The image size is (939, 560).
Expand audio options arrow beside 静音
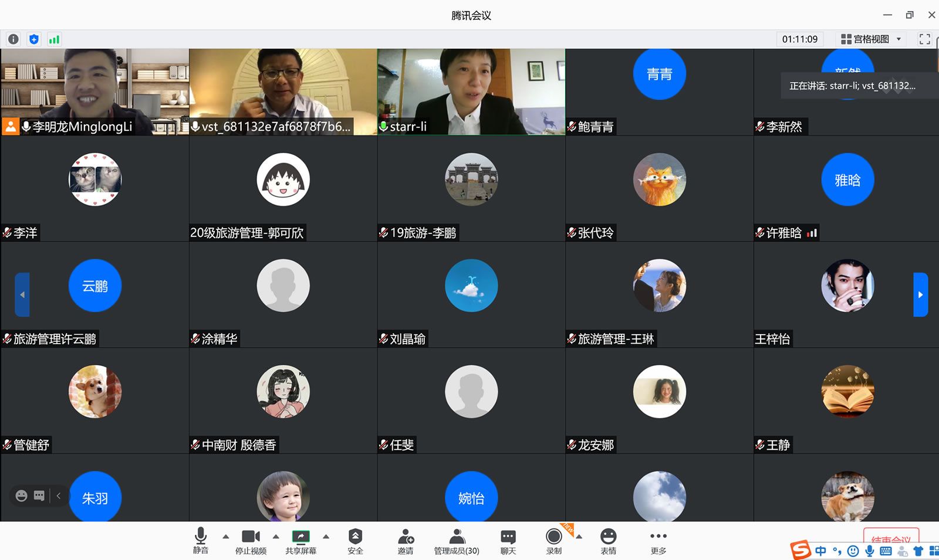point(226,536)
